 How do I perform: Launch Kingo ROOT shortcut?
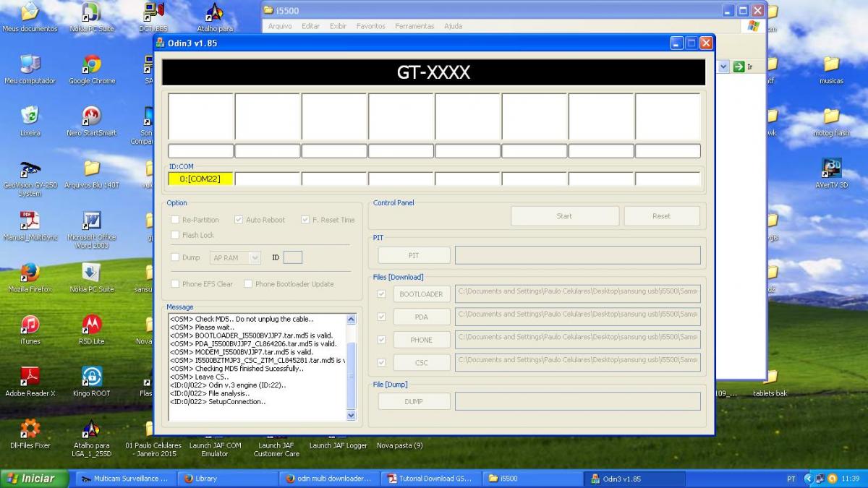92,382
